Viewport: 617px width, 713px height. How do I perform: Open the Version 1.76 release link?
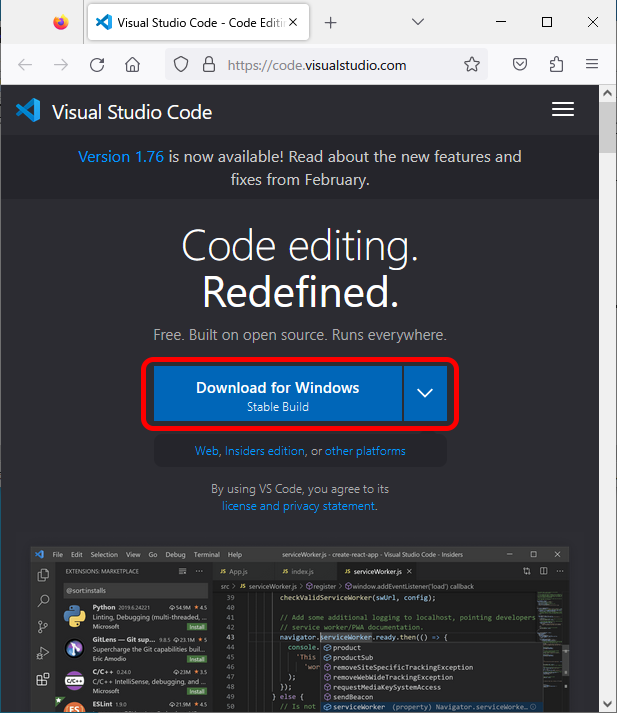121,157
